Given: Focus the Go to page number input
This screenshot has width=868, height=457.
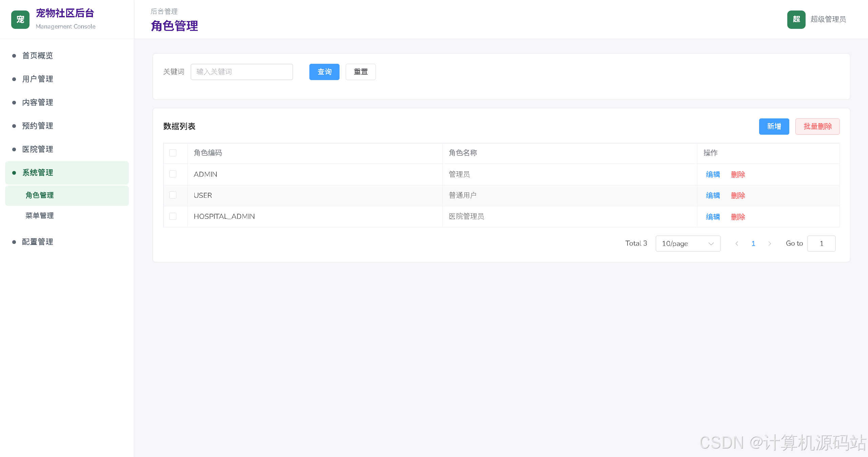Looking at the screenshot, I should pos(821,244).
